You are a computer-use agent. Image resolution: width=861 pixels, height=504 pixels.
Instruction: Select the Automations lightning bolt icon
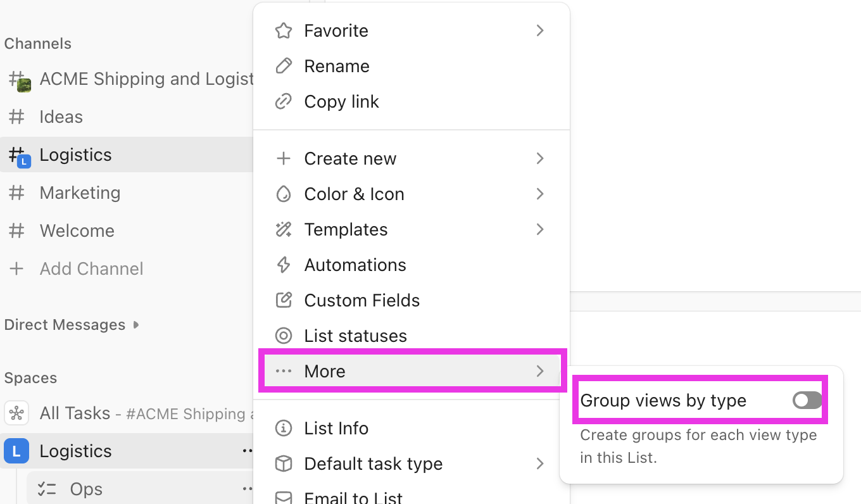284,265
